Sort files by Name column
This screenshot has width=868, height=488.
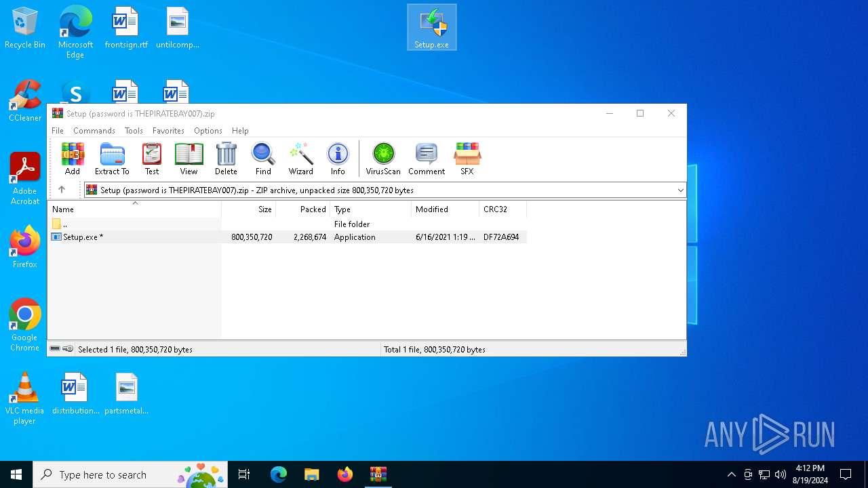pos(134,209)
